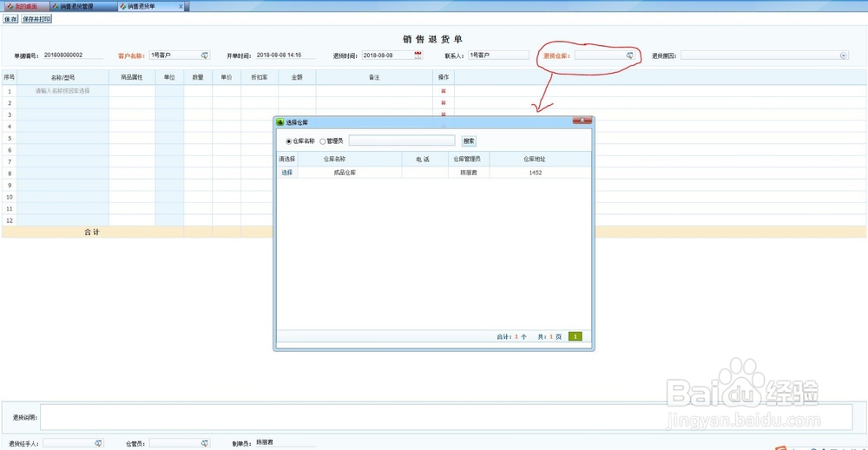Click 选择 link for 成品仓库 row
The height and width of the screenshot is (450, 868).
286,173
